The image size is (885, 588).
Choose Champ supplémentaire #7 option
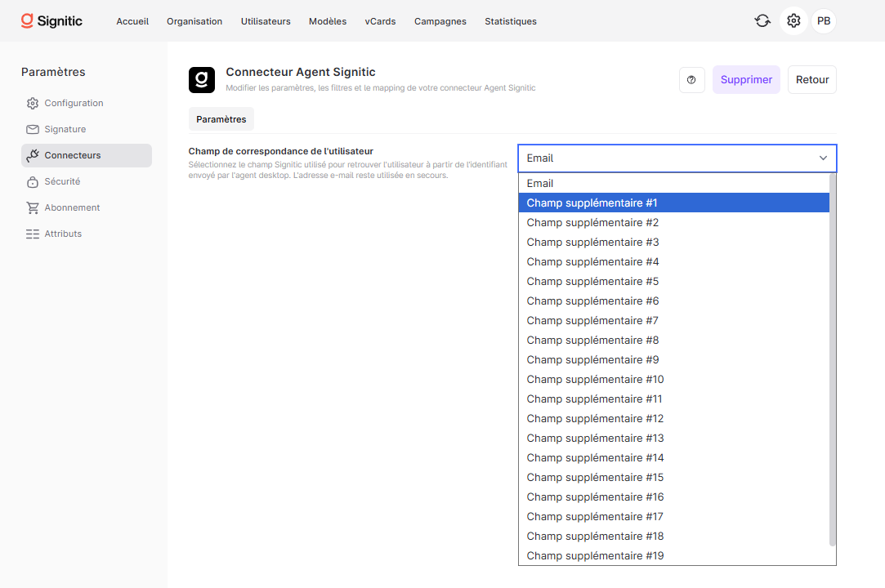pyautogui.click(x=674, y=320)
